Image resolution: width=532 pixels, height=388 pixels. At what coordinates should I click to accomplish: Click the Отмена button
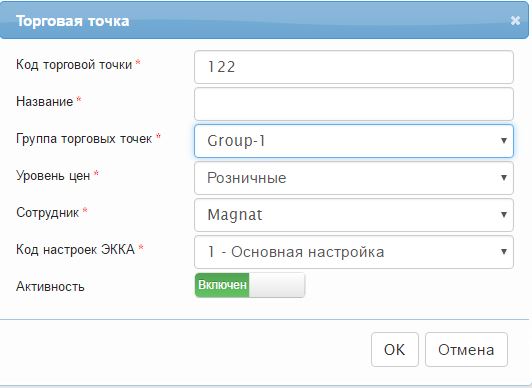click(x=466, y=349)
